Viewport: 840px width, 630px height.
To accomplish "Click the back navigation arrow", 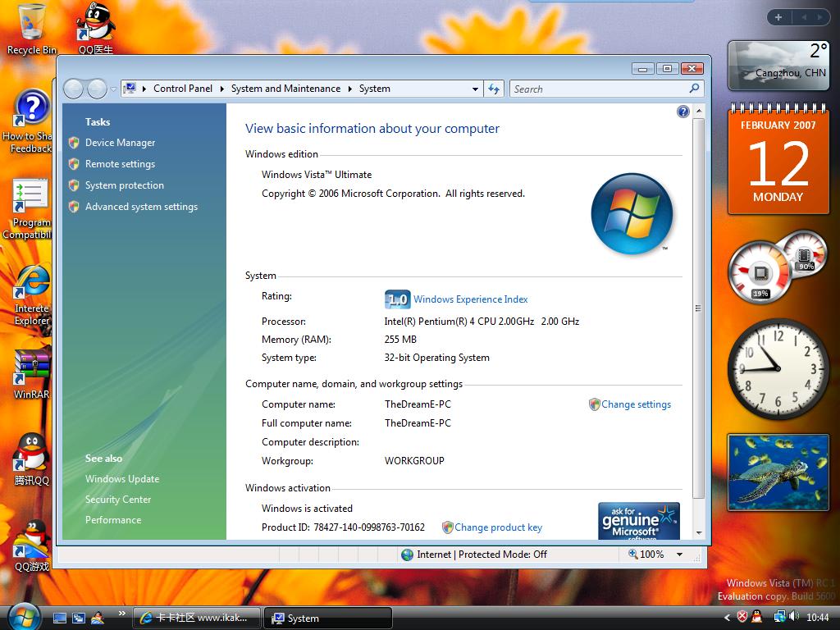I will (x=73, y=89).
